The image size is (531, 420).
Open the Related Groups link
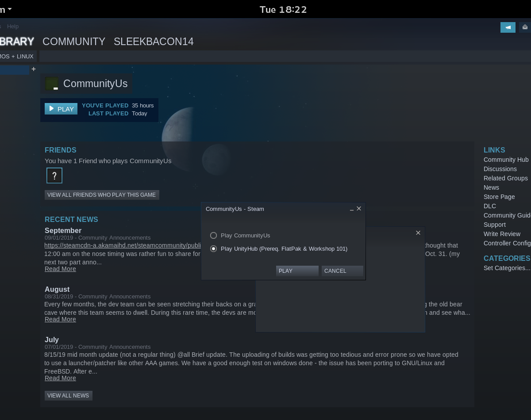point(506,178)
